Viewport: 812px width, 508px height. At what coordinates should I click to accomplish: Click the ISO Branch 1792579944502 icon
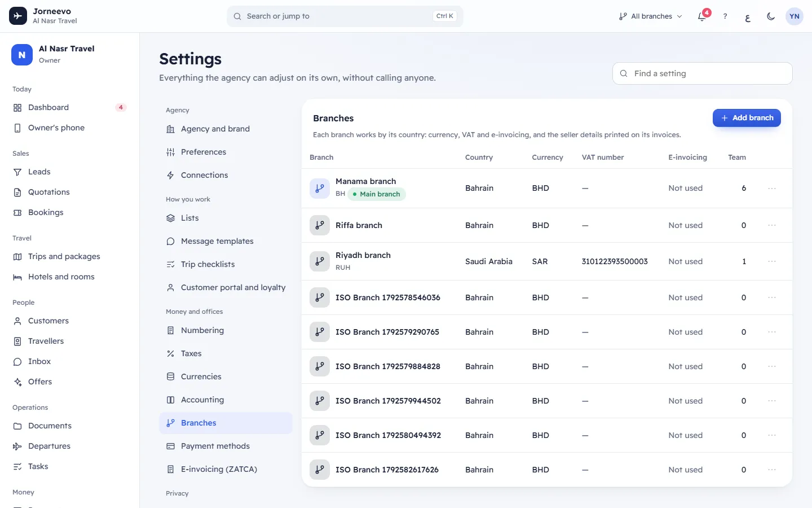click(x=320, y=401)
